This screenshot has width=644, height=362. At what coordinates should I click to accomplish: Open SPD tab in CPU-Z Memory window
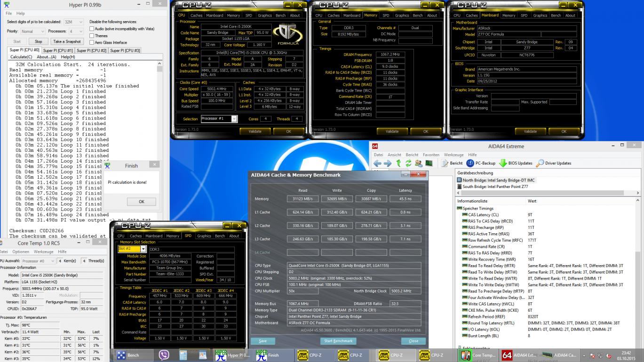click(x=386, y=15)
